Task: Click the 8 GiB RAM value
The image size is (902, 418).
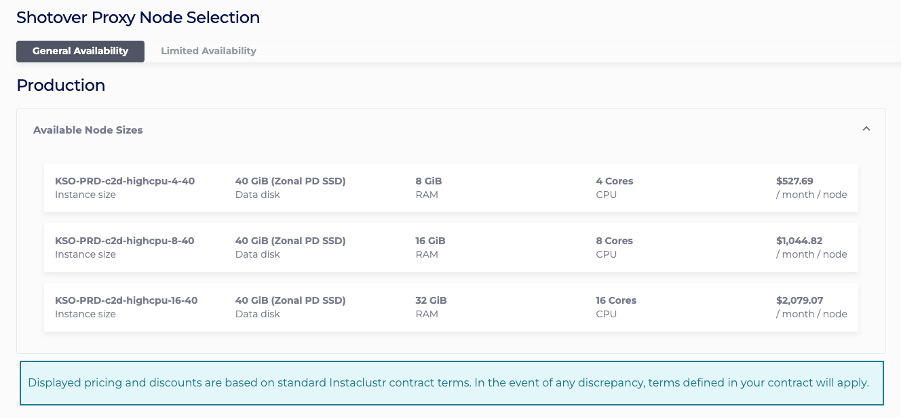Action: point(428,181)
